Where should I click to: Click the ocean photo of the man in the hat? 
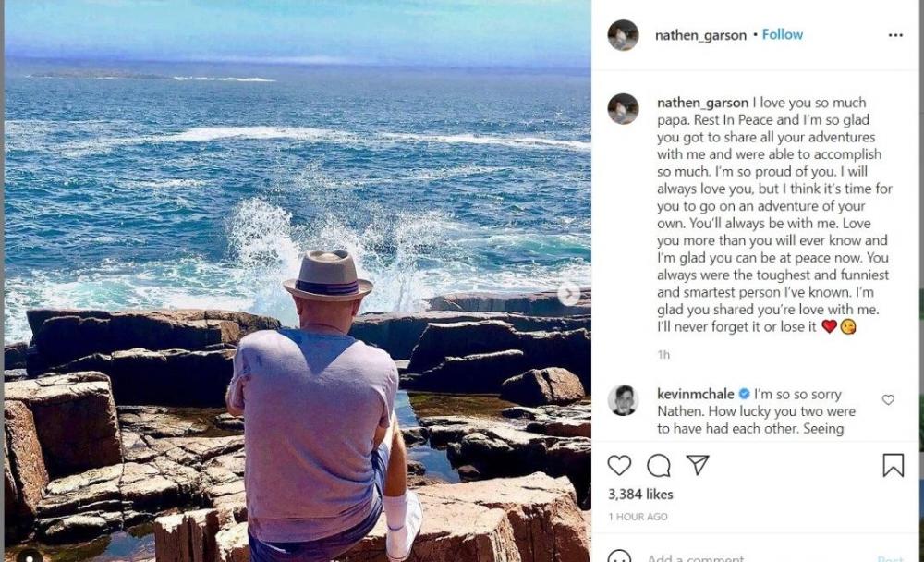coord(296,231)
